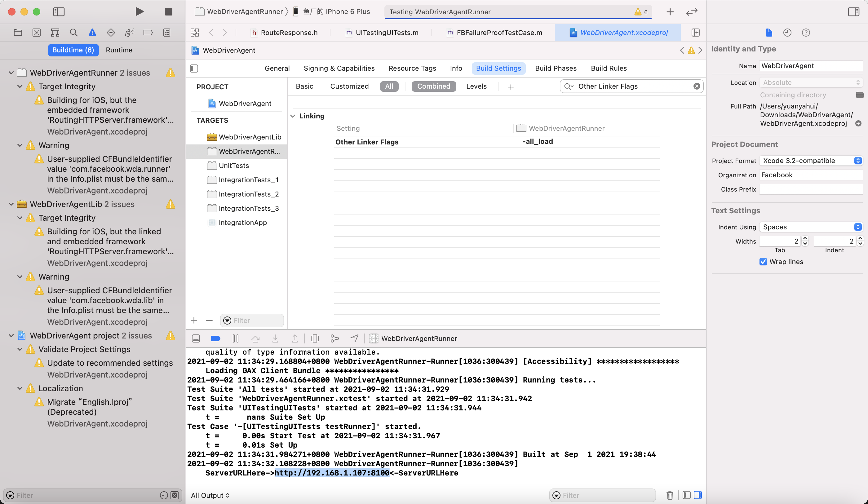
Task: Show the Breakpoint navigator
Action: pos(148,33)
